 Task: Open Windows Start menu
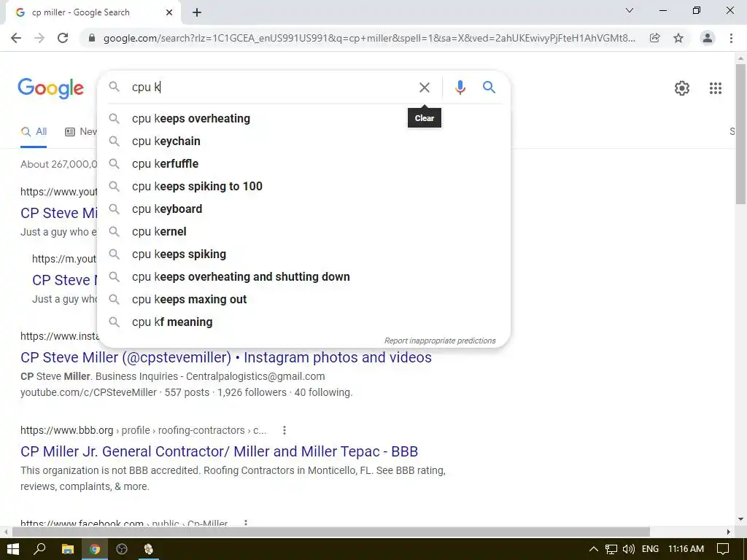(13, 549)
